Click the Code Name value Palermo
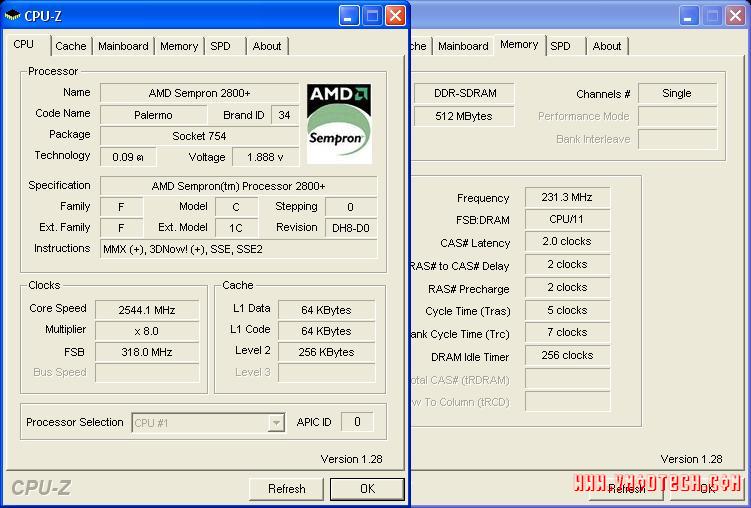 click(153, 115)
